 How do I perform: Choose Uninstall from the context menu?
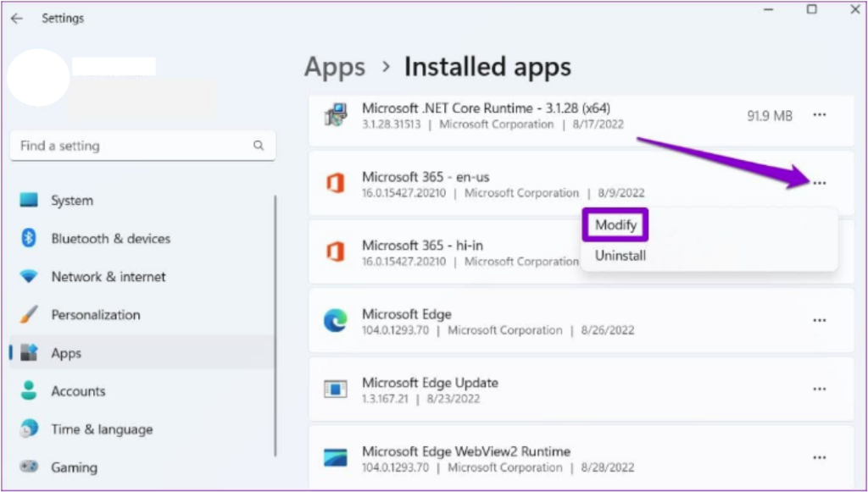tap(620, 256)
